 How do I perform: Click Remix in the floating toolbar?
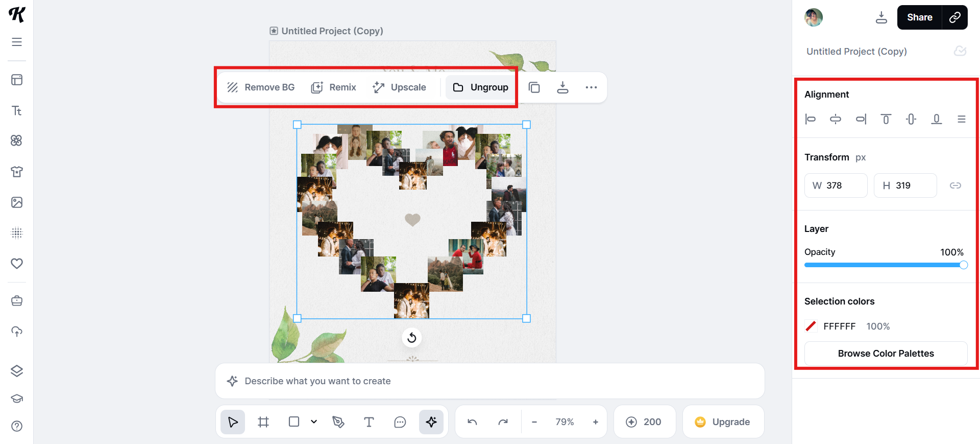(x=333, y=87)
